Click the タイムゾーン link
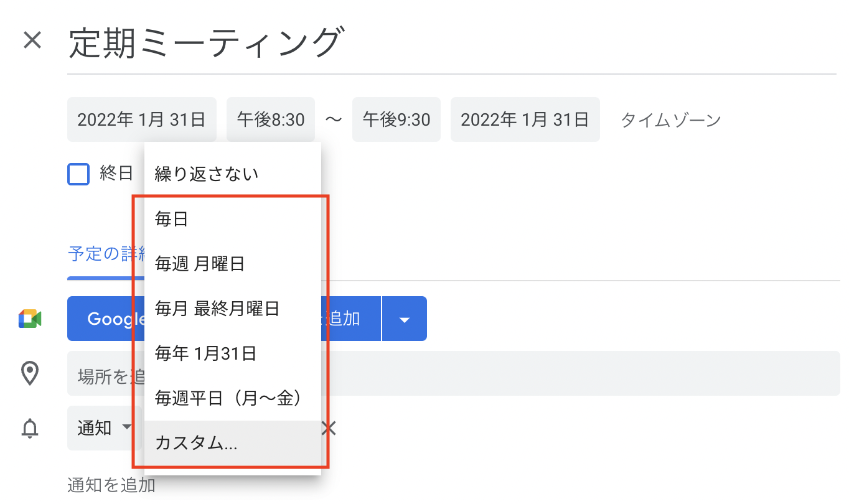This screenshot has width=849, height=504. [x=671, y=119]
